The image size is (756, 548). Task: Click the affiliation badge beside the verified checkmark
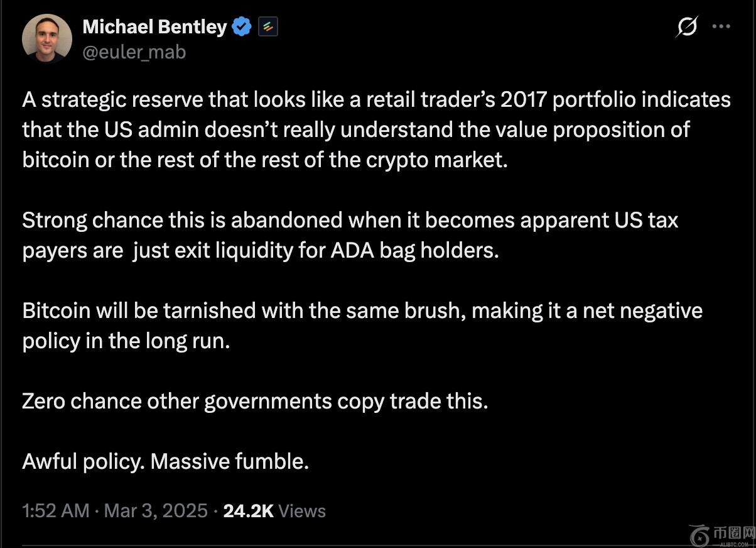coord(268,27)
